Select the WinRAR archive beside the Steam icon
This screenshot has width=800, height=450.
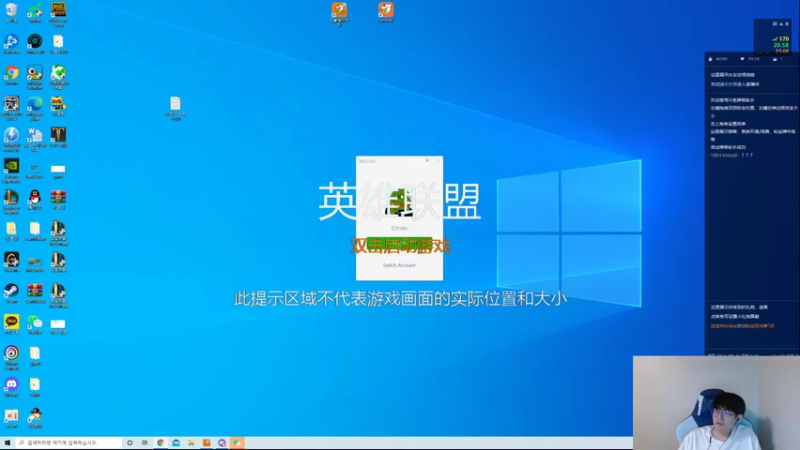click(x=35, y=293)
